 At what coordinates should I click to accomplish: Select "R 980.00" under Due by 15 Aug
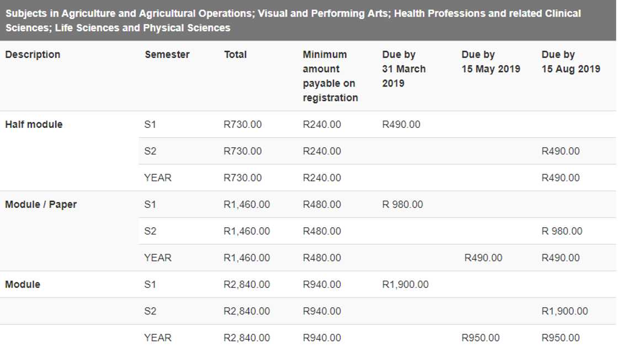coord(562,231)
